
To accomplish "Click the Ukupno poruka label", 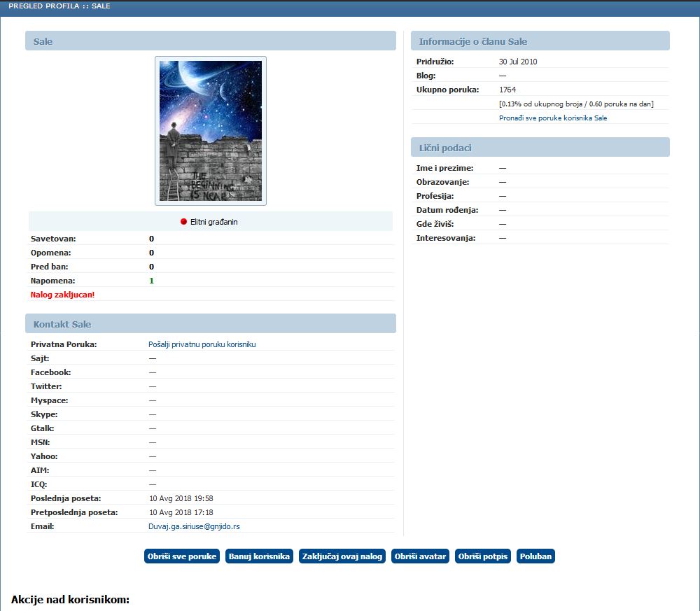I will [447, 90].
